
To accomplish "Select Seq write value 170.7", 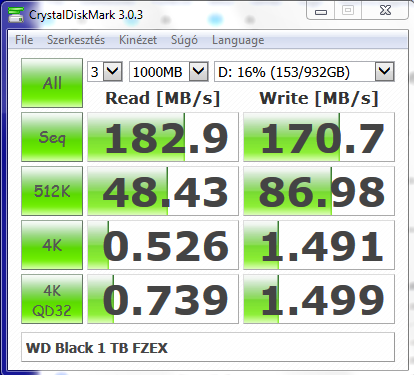I will click(x=319, y=137).
